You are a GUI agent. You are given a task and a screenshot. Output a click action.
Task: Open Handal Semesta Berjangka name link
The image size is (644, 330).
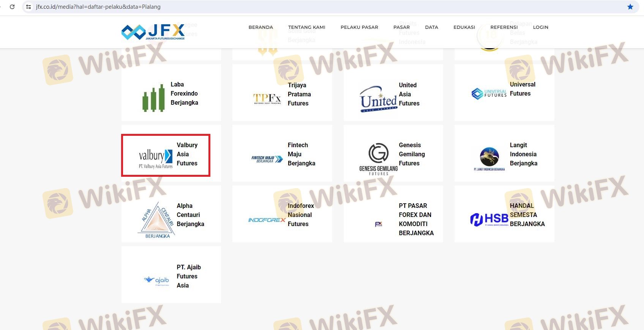527,215
